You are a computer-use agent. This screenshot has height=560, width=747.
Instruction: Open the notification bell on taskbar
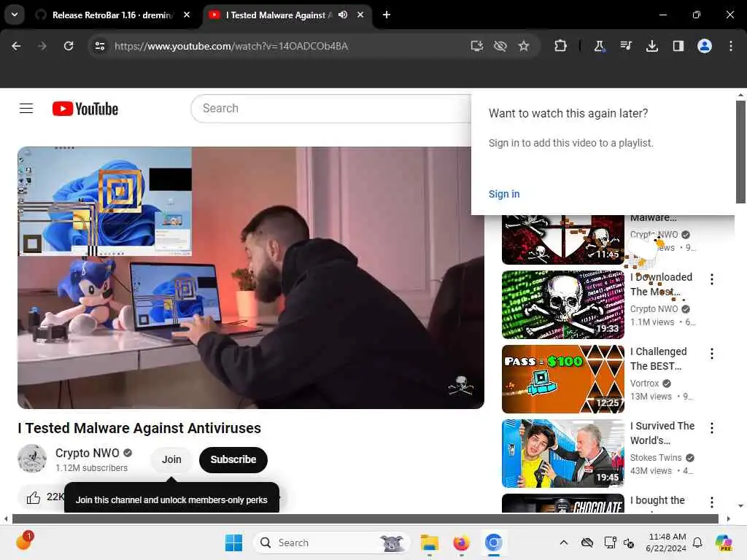point(697,542)
